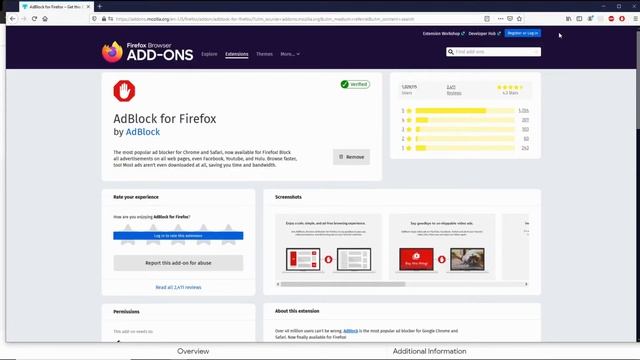Expand the More… dropdown in nav
640x360 pixels.
pos(290,54)
